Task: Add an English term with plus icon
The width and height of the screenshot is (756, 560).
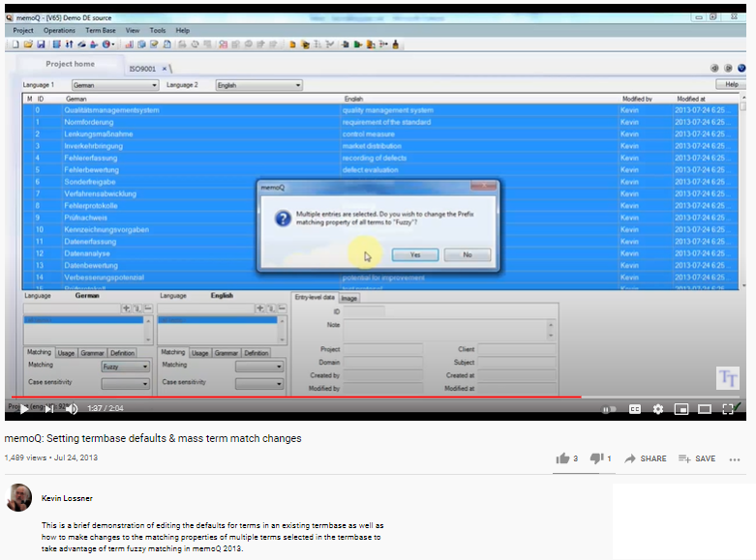Action: coord(259,308)
